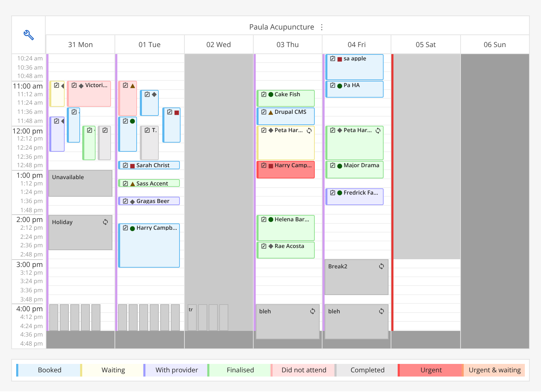The height and width of the screenshot is (392, 541).
Task: Select the 01 Tue day header
Action: (x=150, y=45)
